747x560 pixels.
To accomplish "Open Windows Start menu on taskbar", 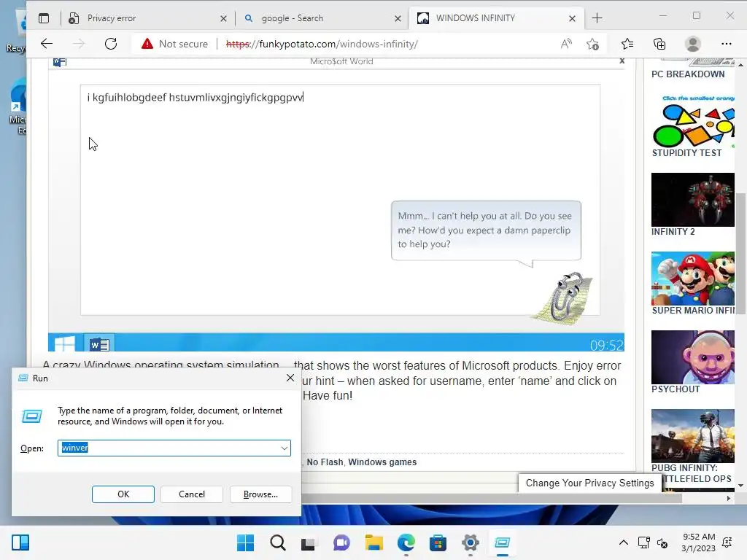I will click(246, 542).
